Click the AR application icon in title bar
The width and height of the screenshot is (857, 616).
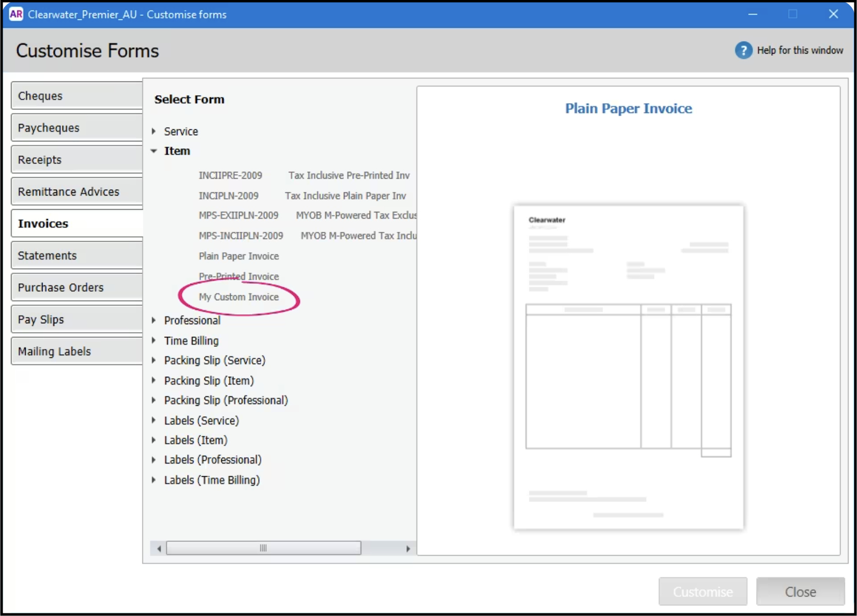pyautogui.click(x=16, y=14)
